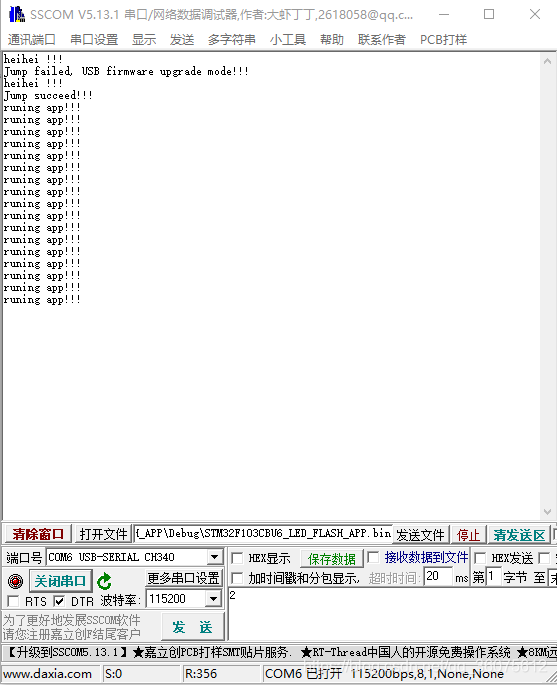
Task: Click the S:0 sent counter
Action: [114, 674]
